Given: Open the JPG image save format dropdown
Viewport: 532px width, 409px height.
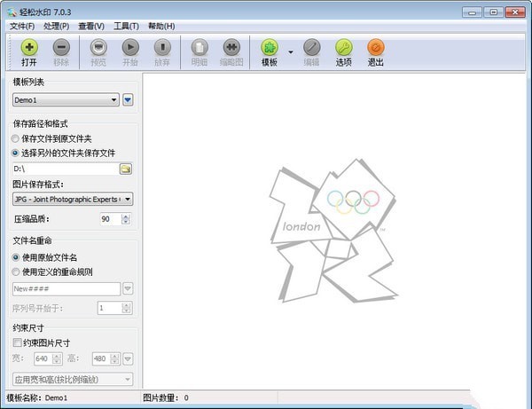Looking at the screenshot, I should [73, 199].
